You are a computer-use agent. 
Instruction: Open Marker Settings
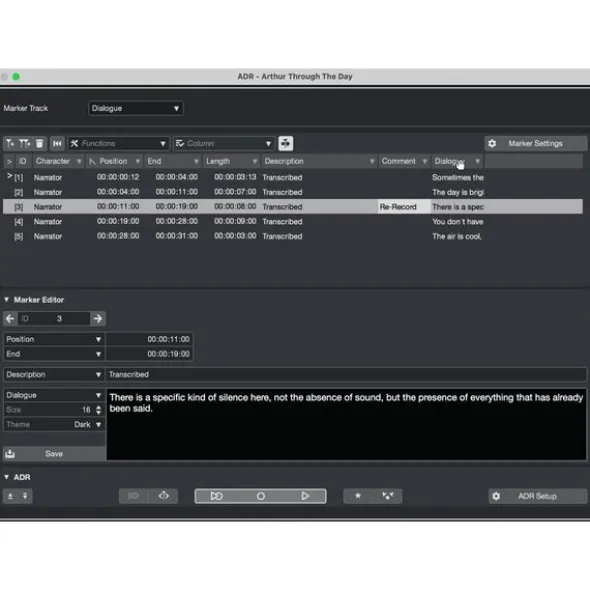[x=535, y=143]
